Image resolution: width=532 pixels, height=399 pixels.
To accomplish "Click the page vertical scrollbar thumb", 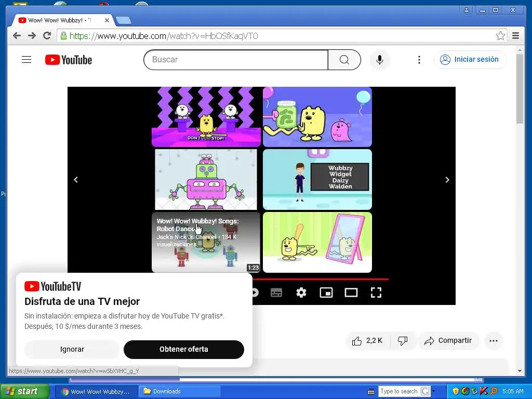I will pos(520,89).
